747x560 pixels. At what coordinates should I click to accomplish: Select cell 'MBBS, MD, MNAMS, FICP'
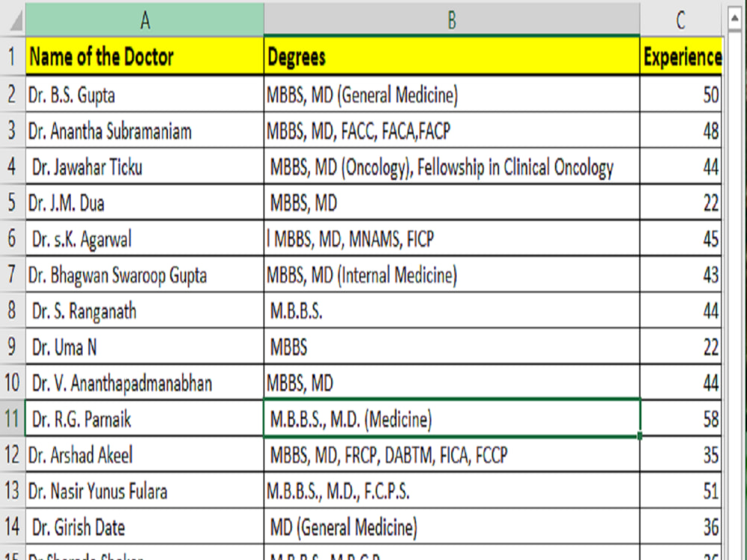[x=452, y=238]
